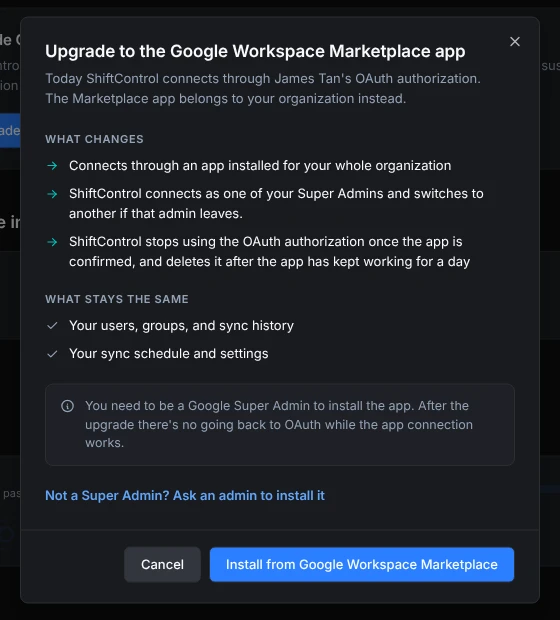Image resolution: width=560 pixels, height=620 pixels.
Task: Click text 'You need to be a Google Super Admin'
Action: pyautogui.click(x=197, y=406)
